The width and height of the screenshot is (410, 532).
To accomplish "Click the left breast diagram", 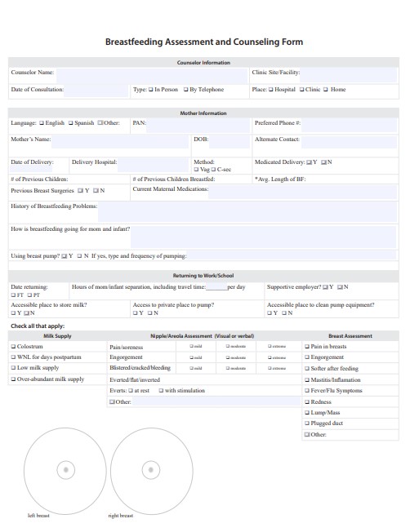I will coord(65,471).
